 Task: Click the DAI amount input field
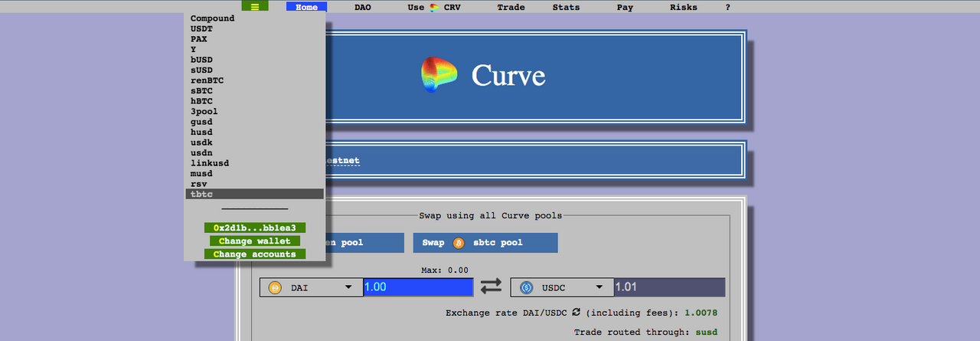tap(418, 287)
